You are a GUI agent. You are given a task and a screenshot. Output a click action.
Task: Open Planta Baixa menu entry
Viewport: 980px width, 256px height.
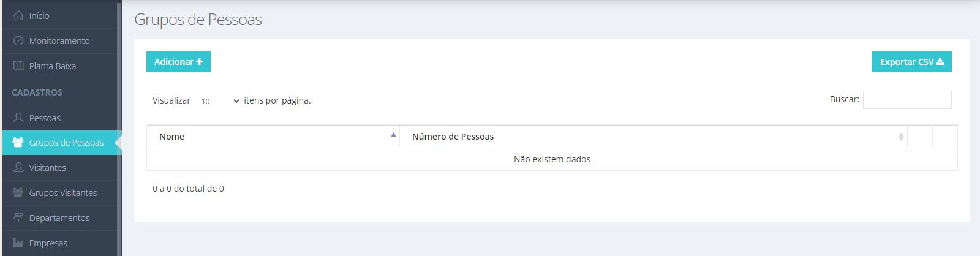60,66
